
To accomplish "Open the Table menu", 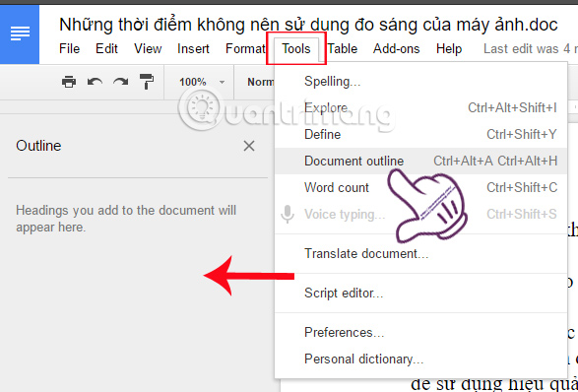I will [x=343, y=48].
